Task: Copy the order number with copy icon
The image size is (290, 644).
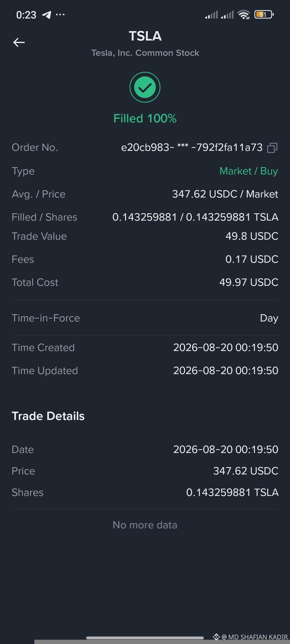Action: (272, 148)
